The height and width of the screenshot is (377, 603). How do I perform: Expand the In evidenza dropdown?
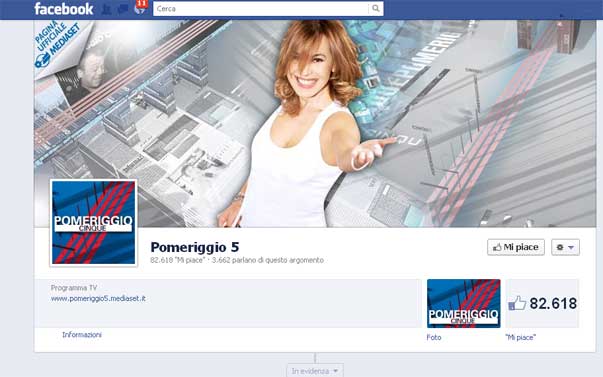pyautogui.click(x=315, y=371)
